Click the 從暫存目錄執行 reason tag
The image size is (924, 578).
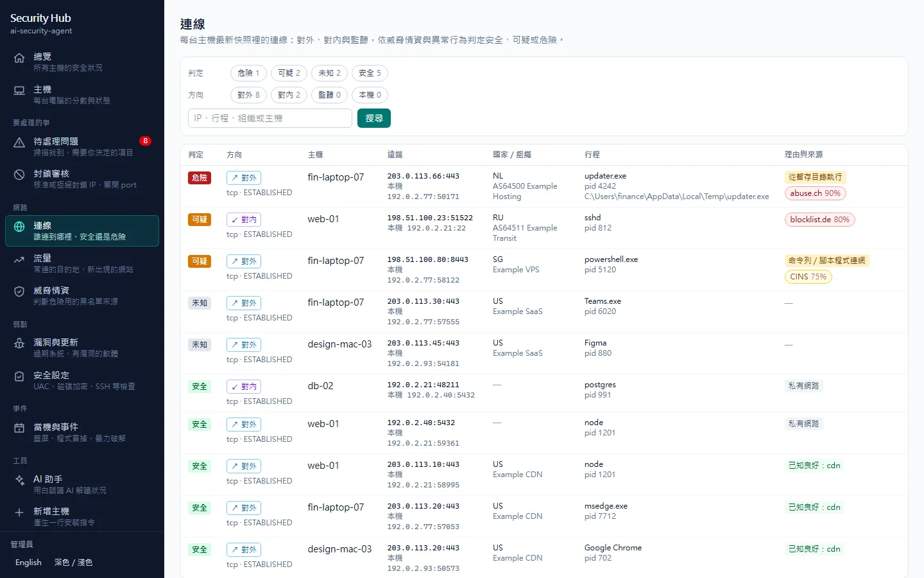(815, 177)
